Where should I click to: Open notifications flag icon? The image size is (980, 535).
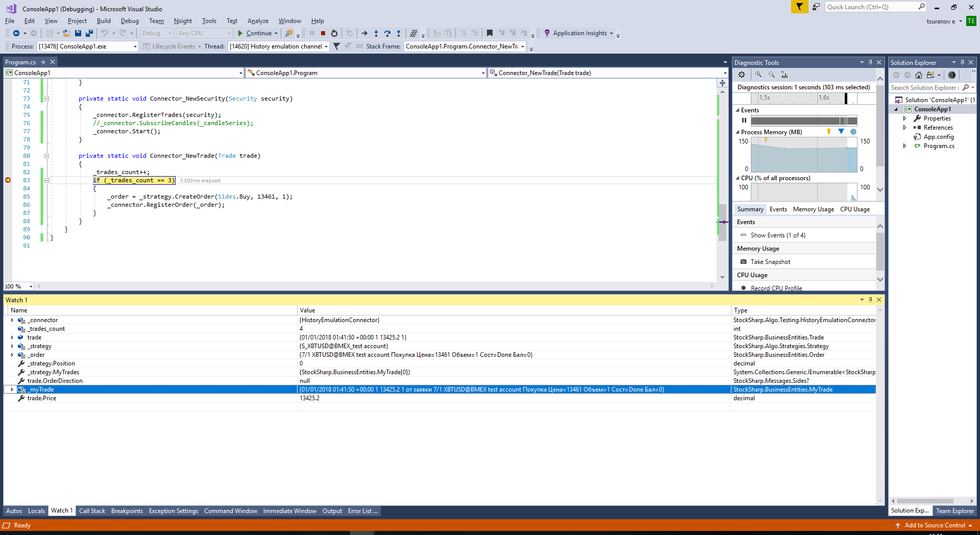point(799,7)
